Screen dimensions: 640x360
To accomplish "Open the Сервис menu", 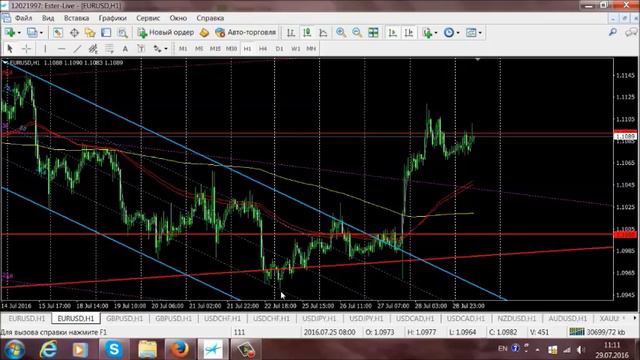I will pyautogui.click(x=148, y=18).
